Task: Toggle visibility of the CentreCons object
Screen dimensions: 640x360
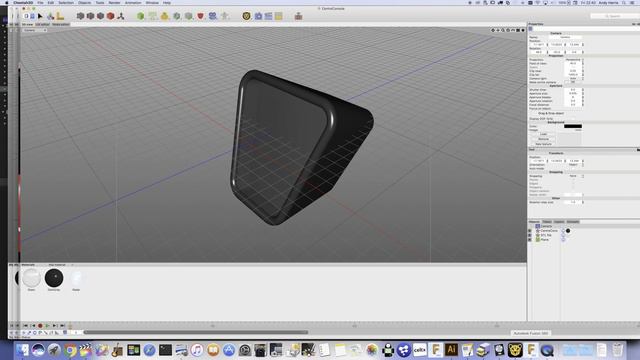Action: tap(530, 231)
